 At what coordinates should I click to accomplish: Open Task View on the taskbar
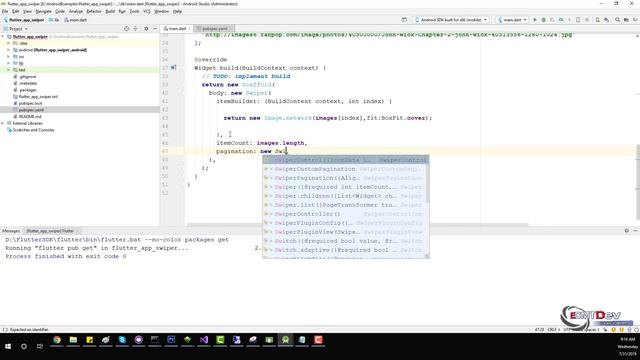point(40,346)
